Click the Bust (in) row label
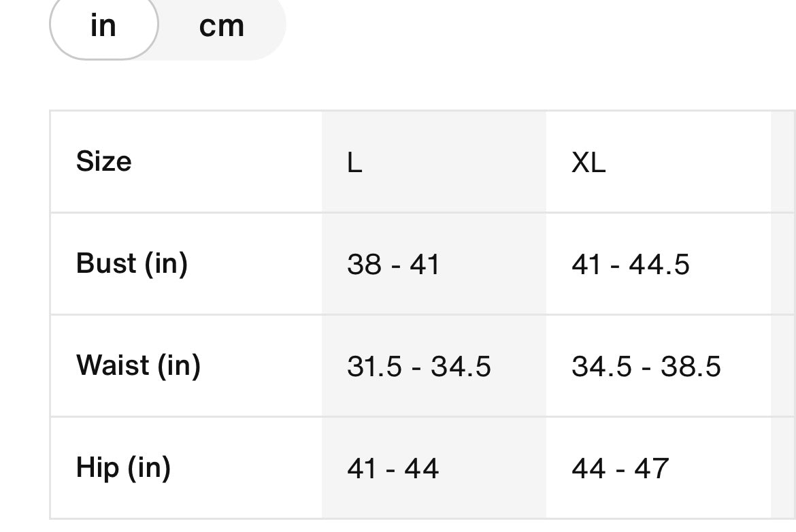 pyautogui.click(x=131, y=263)
